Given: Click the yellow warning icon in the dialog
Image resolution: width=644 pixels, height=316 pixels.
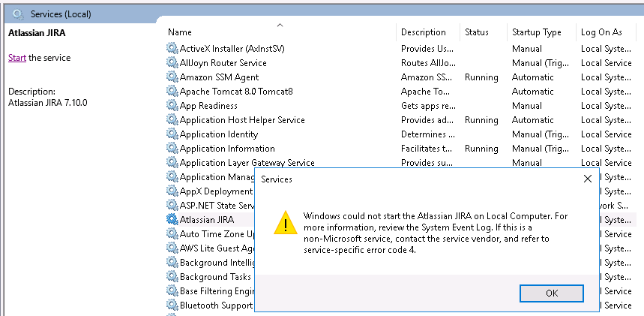Looking at the screenshot, I should pos(286,223).
